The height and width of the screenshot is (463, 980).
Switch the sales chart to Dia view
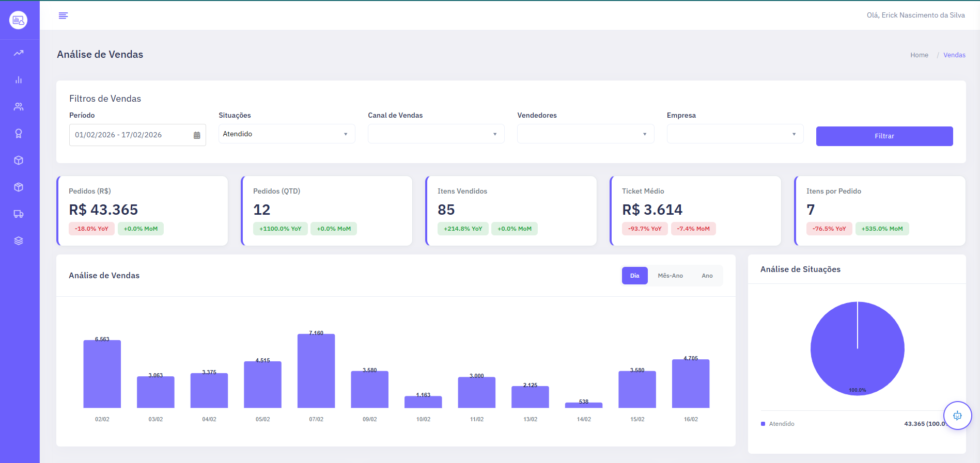[x=634, y=276]
